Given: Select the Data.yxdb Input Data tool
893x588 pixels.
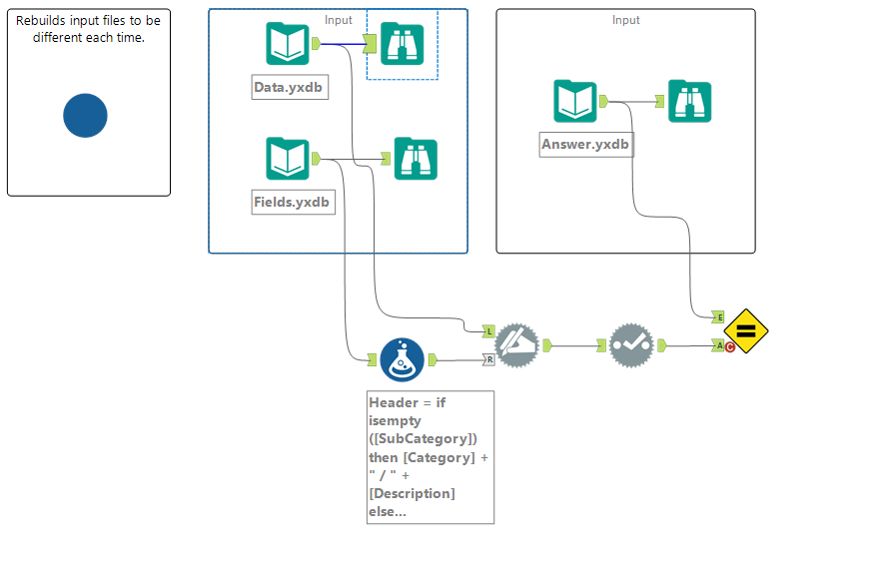Looking at the screenshot, I should 288,44.
